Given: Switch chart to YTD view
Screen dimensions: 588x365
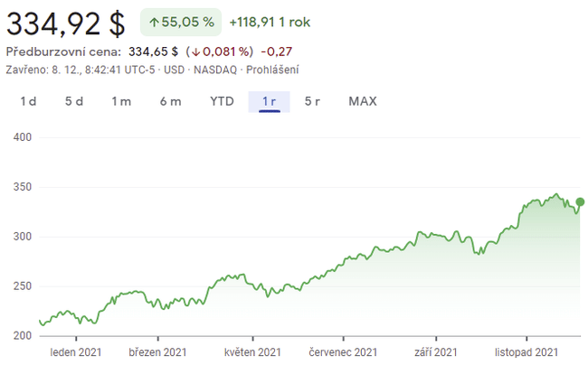Looking at the screenshot, I should (x=222, y=101).
